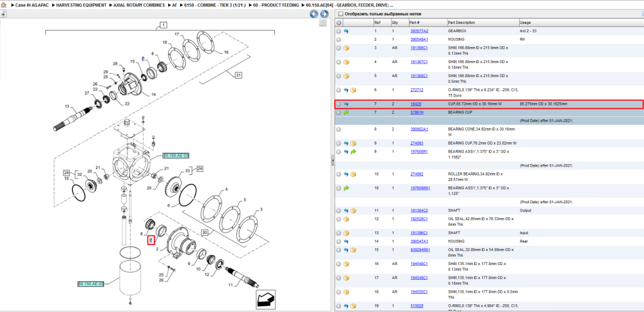The width and height of the screenshot is (644, 312).
Task: Click green arrow icon for part 197609R91
Action: coord(346,188)
